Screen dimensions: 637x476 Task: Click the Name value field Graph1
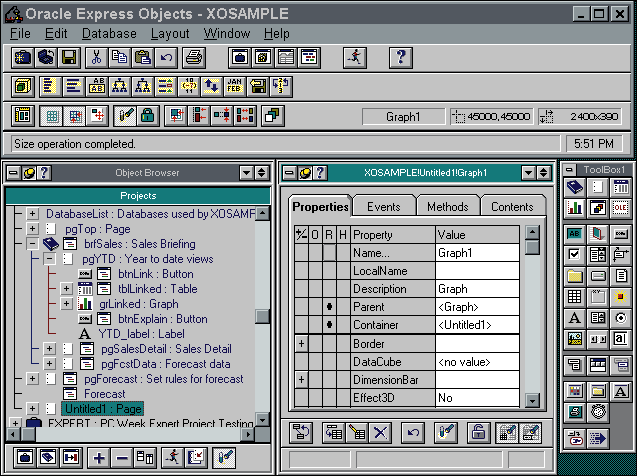[477, 253]
